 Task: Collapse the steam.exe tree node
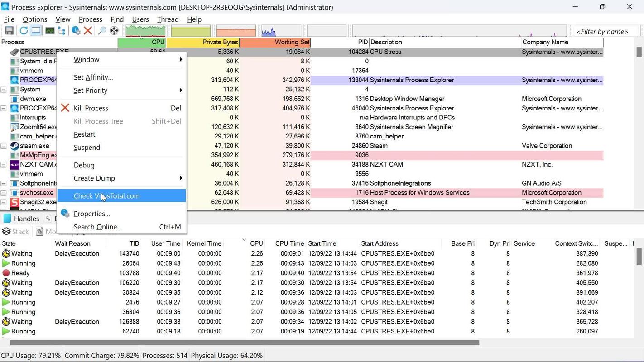[x=4, y=146]
